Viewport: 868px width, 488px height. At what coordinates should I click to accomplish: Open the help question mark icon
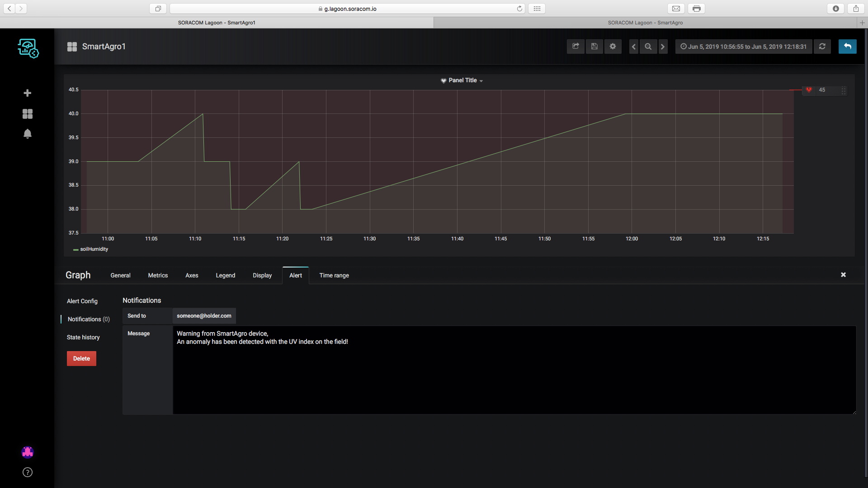(x=28, y=472)
